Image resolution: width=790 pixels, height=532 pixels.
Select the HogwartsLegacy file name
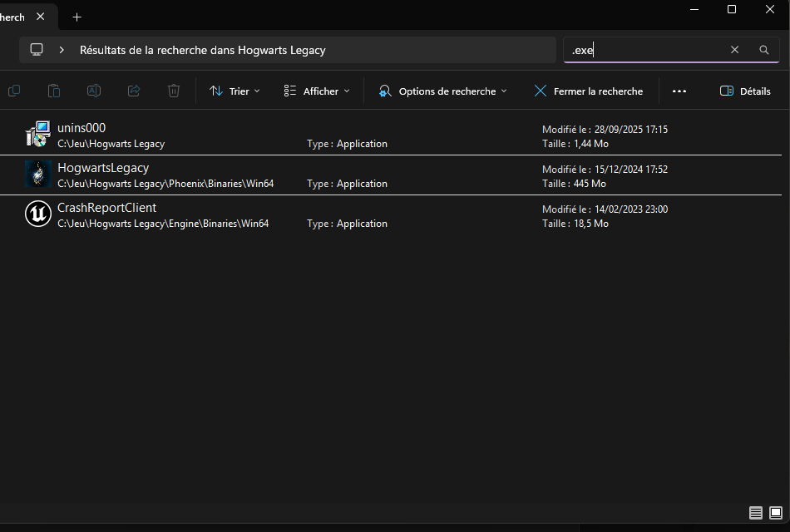pyautogui.click(x=103, y=168)
